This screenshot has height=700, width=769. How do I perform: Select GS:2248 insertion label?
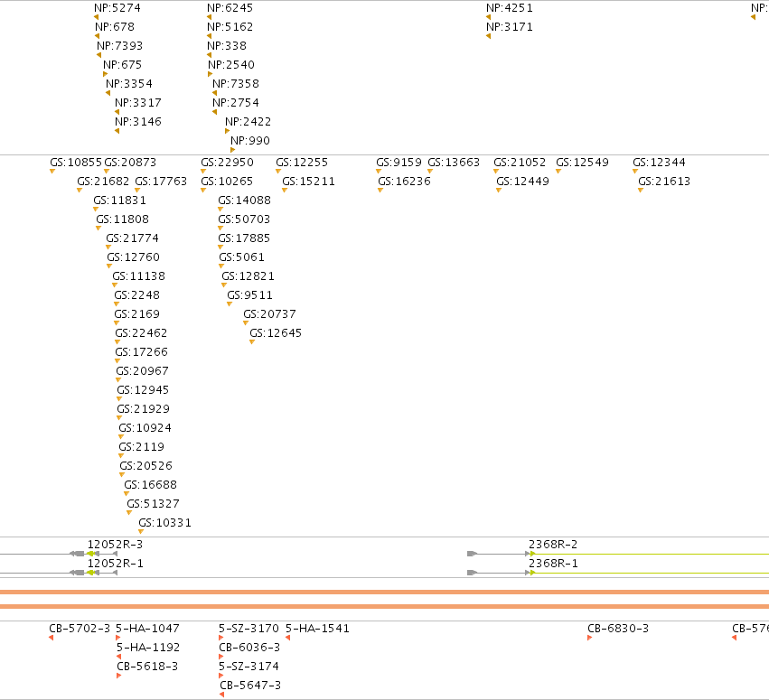[137, 295]
